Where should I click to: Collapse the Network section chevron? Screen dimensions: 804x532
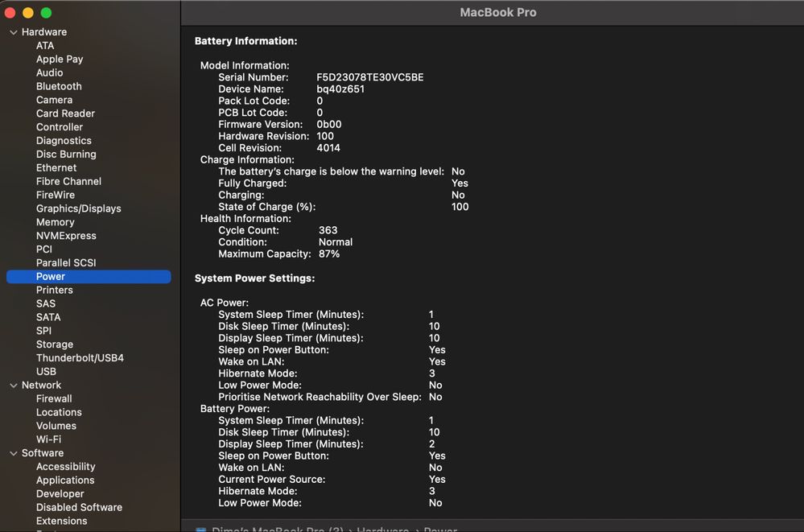point(14,386)
